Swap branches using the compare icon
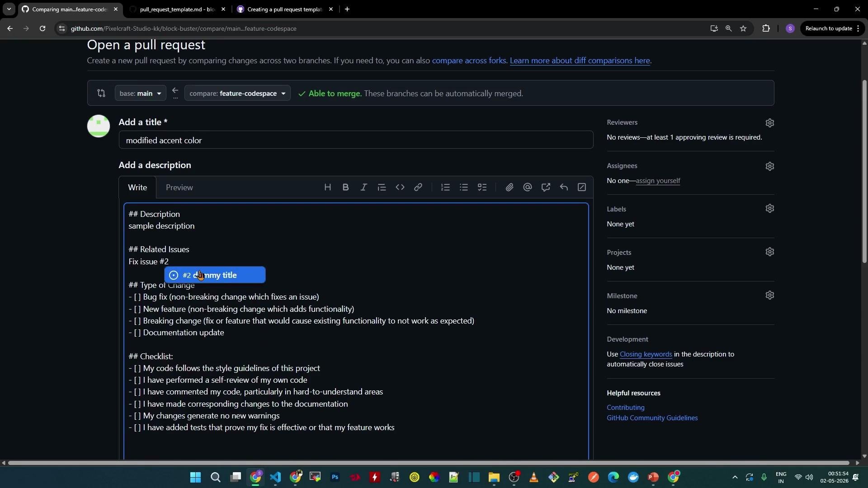 [101, 93]
